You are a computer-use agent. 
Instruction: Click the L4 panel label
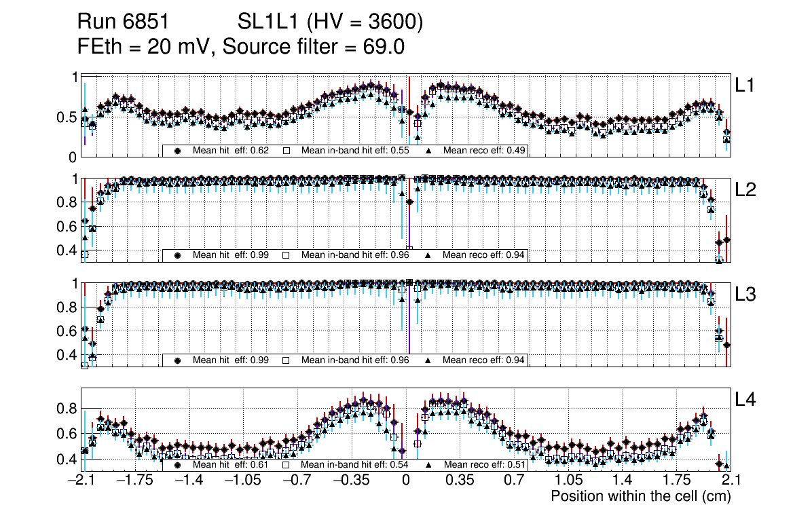[x=745, y=400]
